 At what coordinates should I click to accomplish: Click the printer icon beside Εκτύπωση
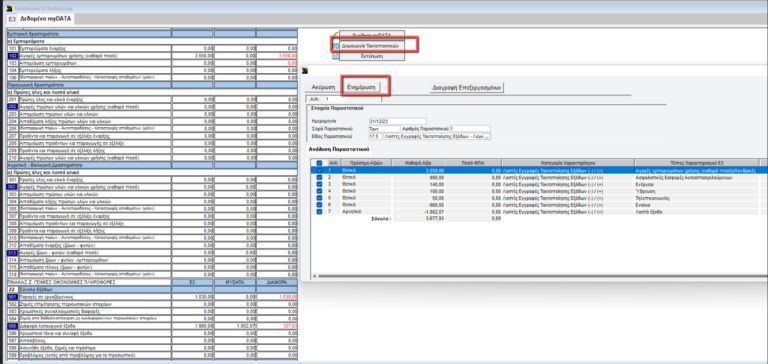pos(336,56)
